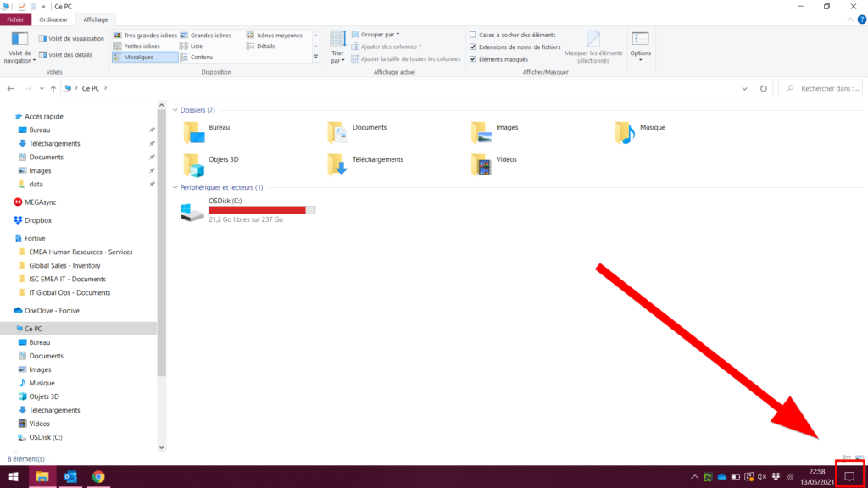
Task: Switch to the Ordinateur ribbon tab
Action: point(53,19)
